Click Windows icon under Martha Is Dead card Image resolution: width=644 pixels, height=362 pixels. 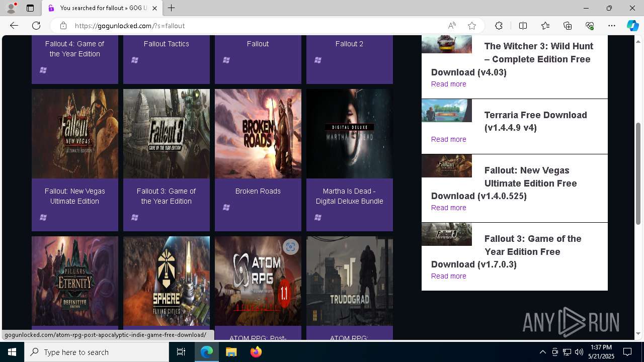coord(318,217)
